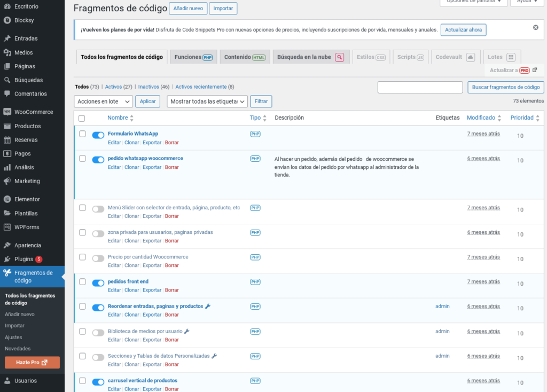Focus the snippet search input field
Image resolution: width=547 pixels, height=392 pixels.
click(420, 87)
